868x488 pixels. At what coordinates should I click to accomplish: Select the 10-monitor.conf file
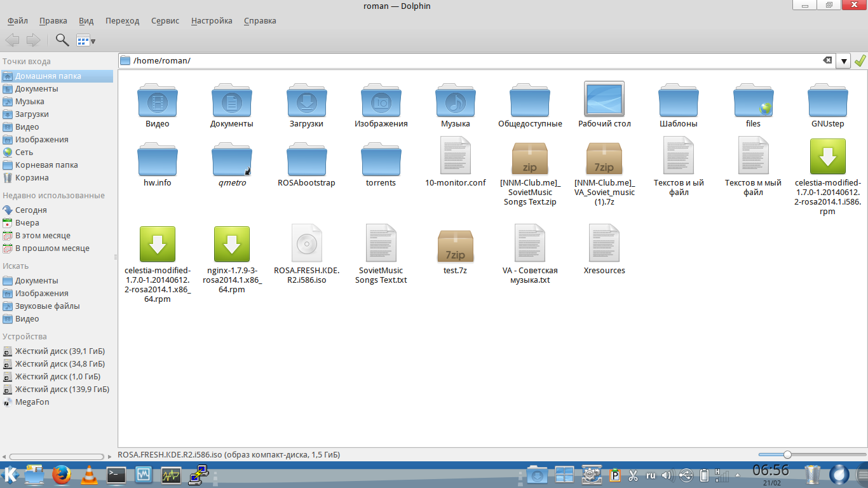(456, 158)
